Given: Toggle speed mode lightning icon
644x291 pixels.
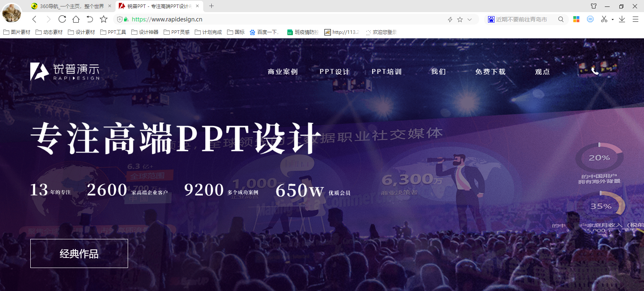Looking at the screenshot, I should tap(450, 19).
